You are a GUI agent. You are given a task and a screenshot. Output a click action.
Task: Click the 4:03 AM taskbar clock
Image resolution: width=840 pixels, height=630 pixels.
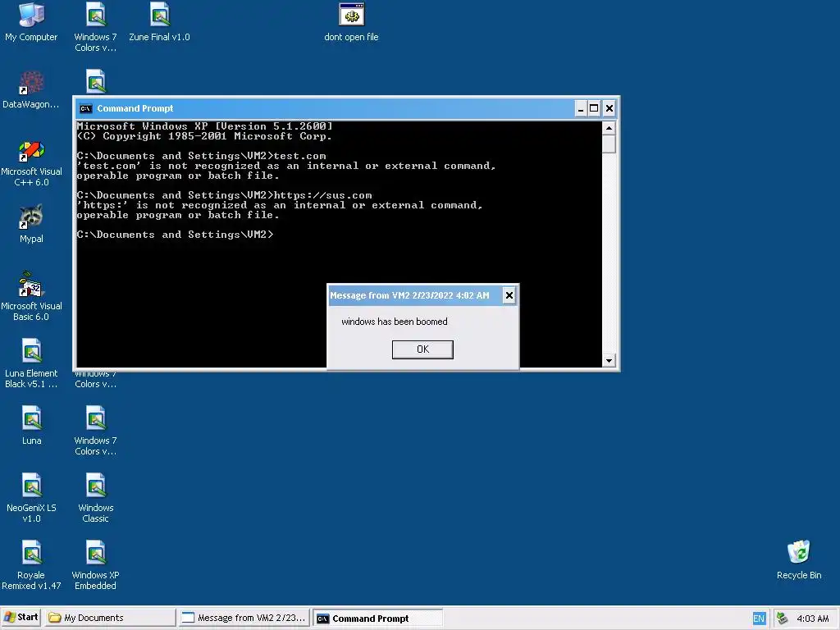(813, 619)
